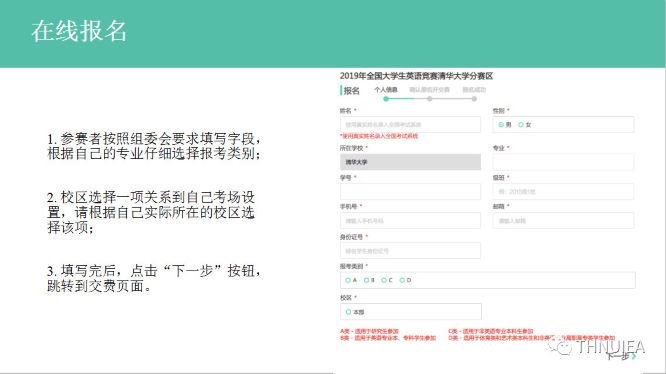The height and width of the screenshot is (374, 666).
Task: Focus the 学号 student number field
Action: click(x=410, y=191)
